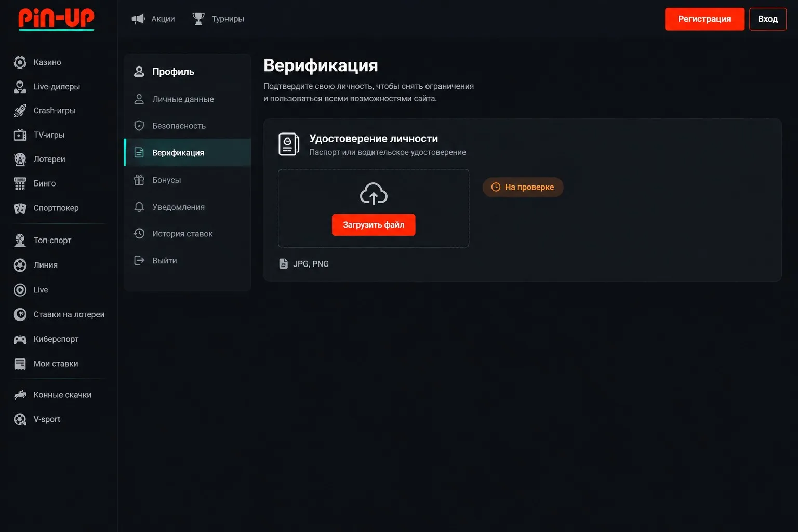Click the trophy icon beside Турниры
Image resolution: width=798 pixels, height=532 pixels.
198,19
